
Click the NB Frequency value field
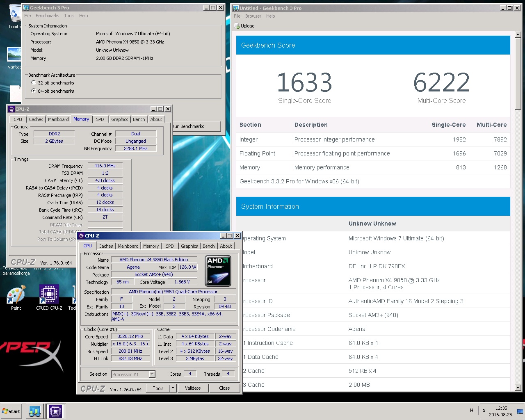point(136,148)
